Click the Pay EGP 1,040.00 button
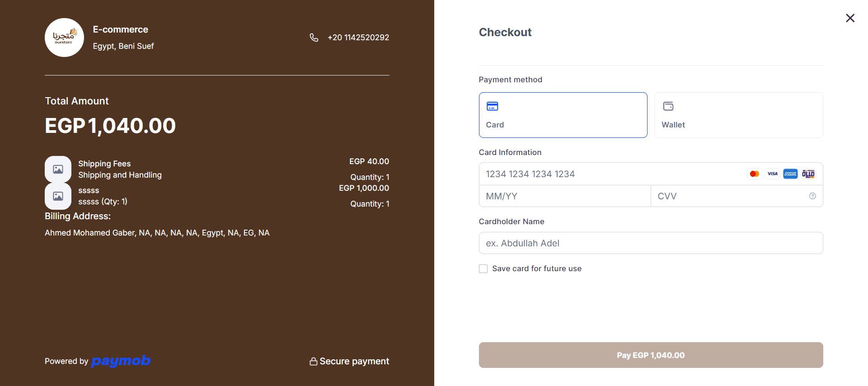Image resolution: width=868 pixels, height=386 pixels. point(651,355)
